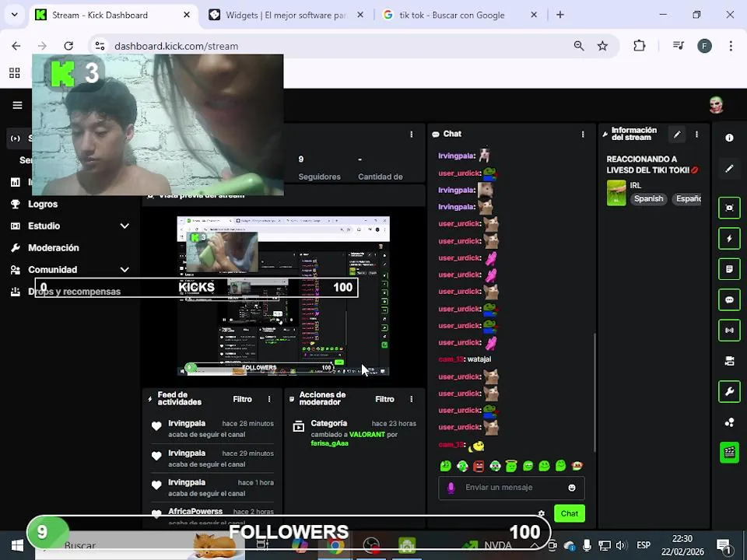Toggle the note icon panel in right rail

[729, 269]
